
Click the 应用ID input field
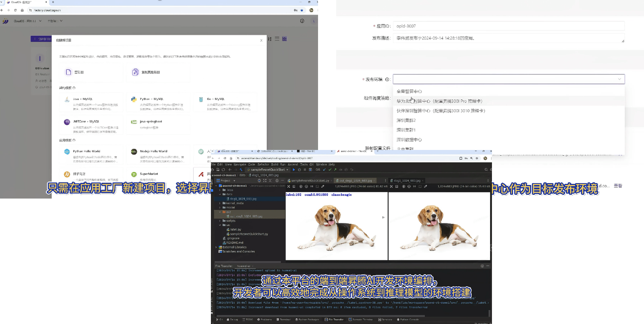(x=509, y=26)
